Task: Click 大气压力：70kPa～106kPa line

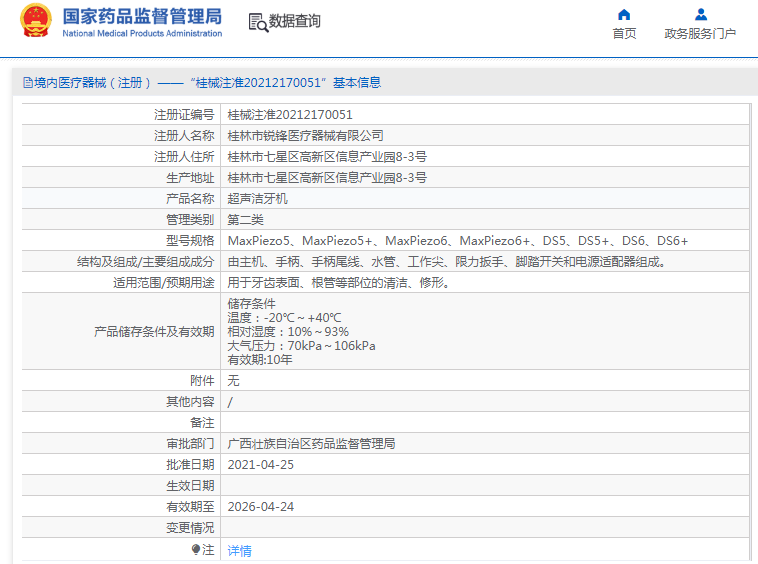Action: click(x=301, y=346)
